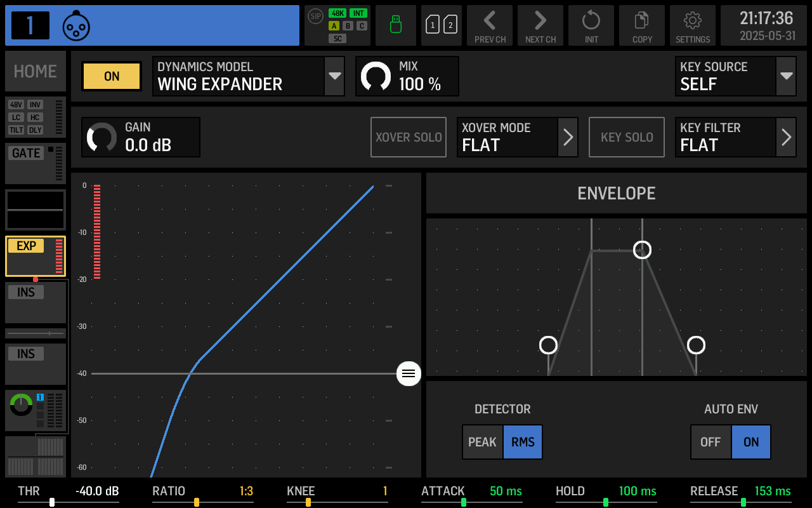This screenshot has height=508, width=812.
Task: Open the XOVER MODE selector
Action: click(x=566, y=137)
